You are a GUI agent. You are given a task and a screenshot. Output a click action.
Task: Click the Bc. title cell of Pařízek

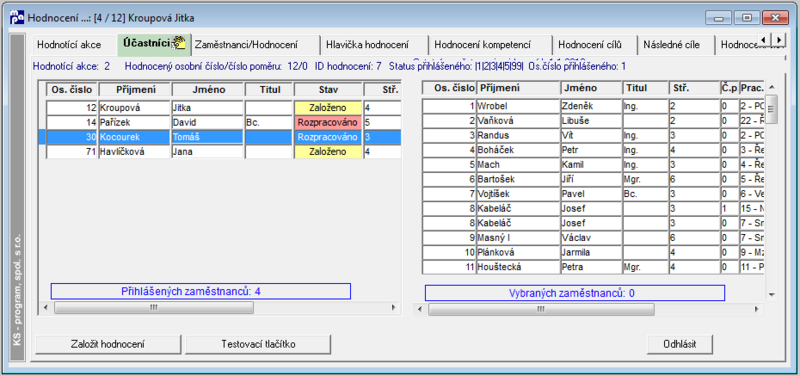tap(268, 123)
